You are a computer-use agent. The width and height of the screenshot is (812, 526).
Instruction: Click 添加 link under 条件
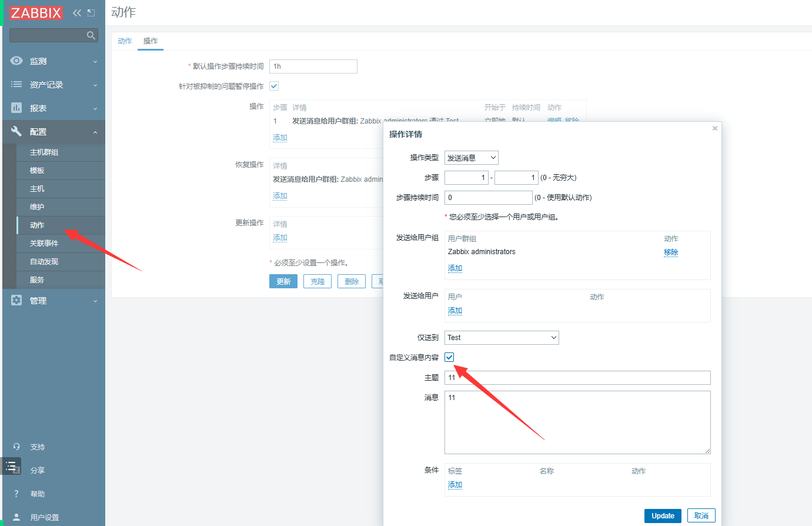point(455,485)
